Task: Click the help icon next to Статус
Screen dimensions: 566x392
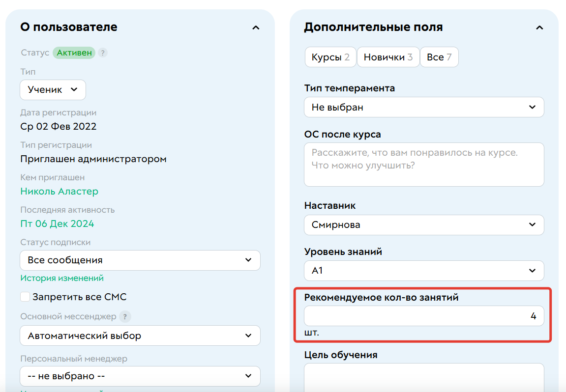Action: pyautogui.click(x=102, y=53)
